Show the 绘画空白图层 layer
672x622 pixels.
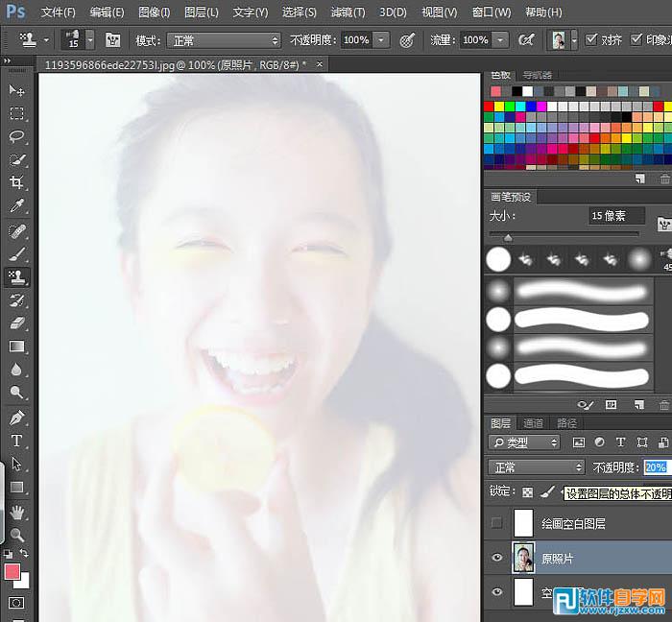coord(496,523)
